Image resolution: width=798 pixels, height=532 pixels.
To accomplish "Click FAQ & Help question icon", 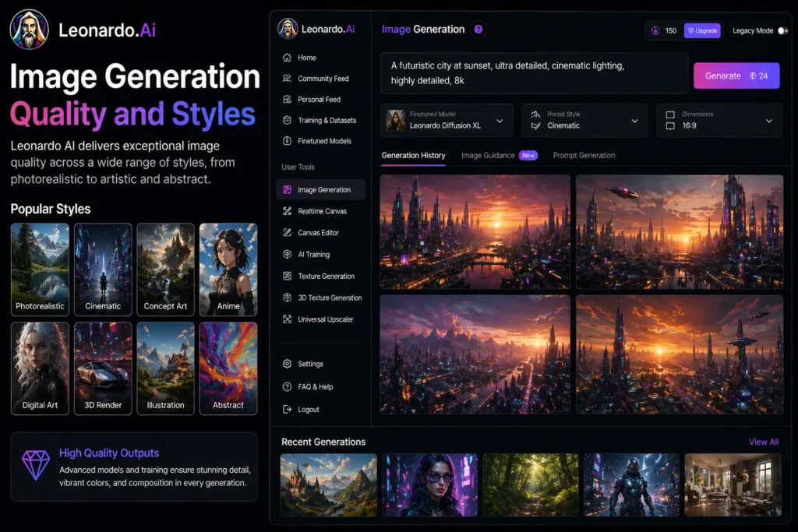I will pos(287,386).
